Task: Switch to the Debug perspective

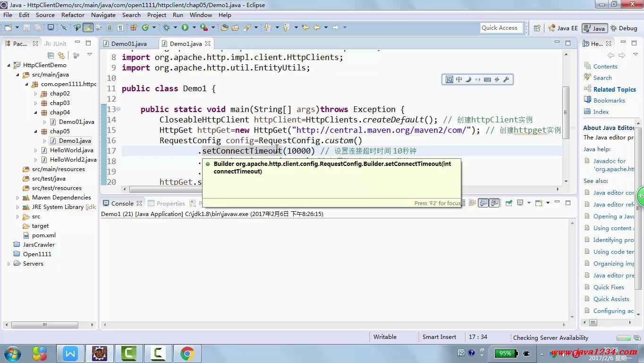Action: pos(624,28)
